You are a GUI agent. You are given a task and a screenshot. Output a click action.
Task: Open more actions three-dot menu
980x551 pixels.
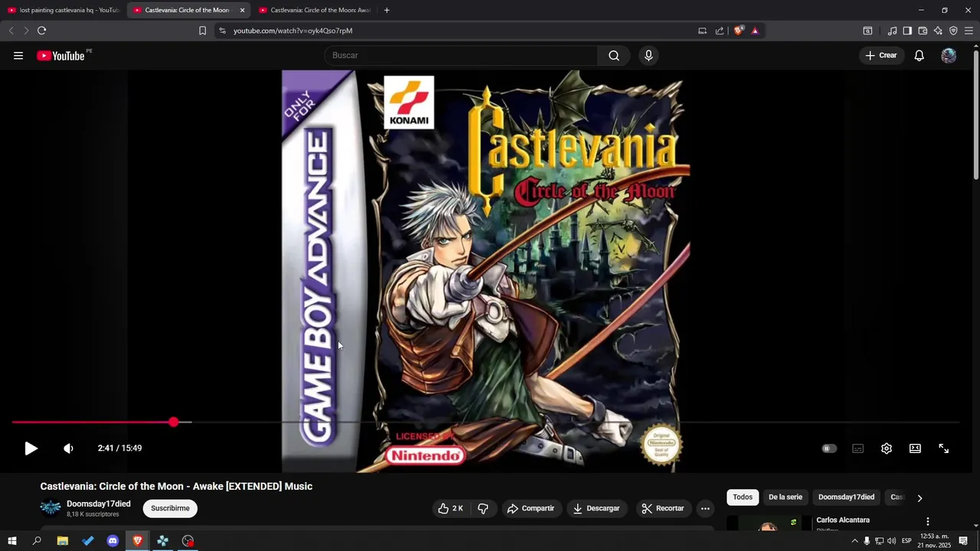(x=705, y=508)
